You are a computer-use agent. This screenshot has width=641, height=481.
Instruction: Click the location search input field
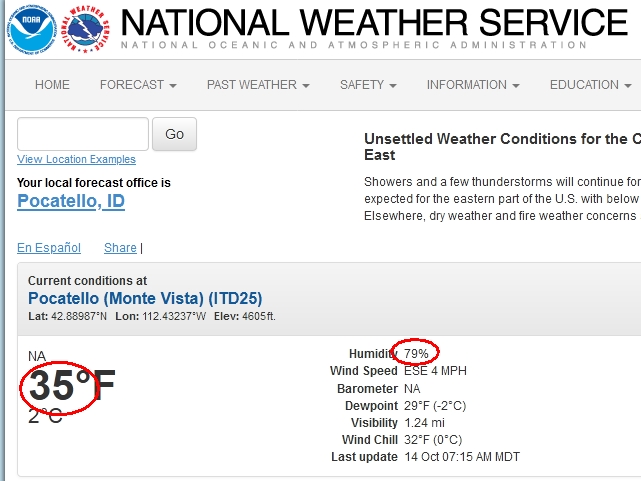click(x=83, y=134)
